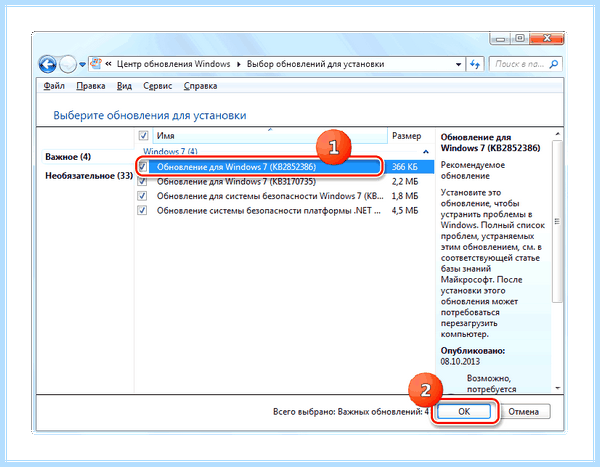Click the 'Рекомендуемое обновление' description text
The width and height of the screenshot is (600, 467).
[473, 170]
